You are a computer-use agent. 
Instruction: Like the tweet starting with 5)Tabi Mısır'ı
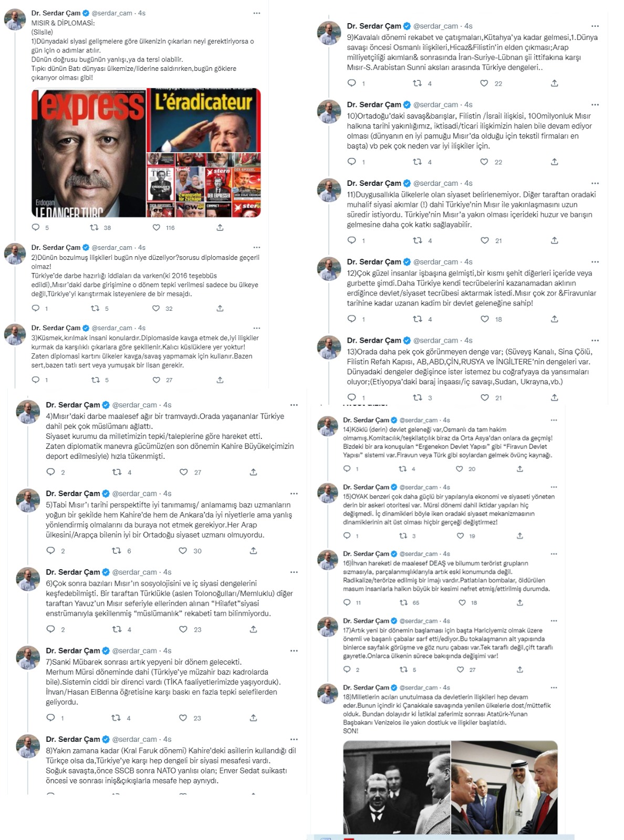(x=183, y=550)
